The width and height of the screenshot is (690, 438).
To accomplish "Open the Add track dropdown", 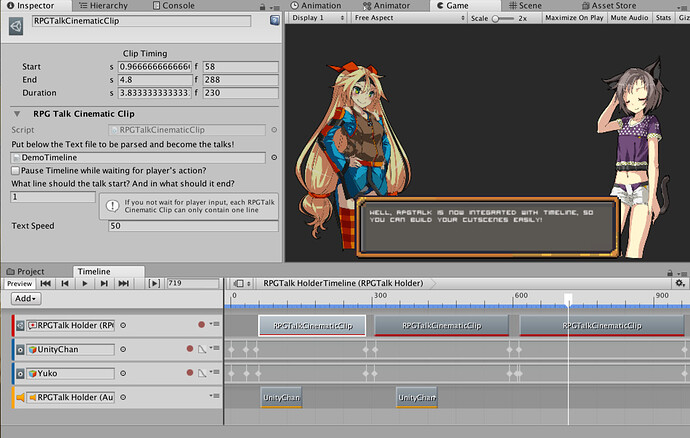I will (26, 298).
